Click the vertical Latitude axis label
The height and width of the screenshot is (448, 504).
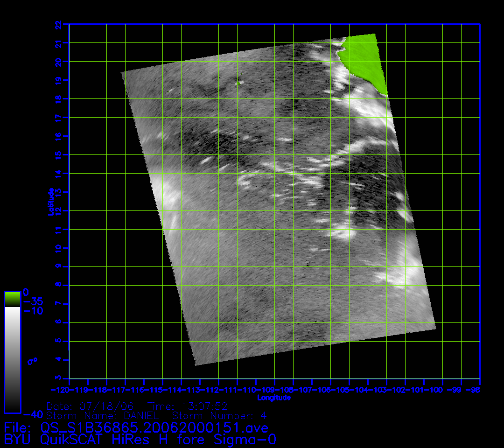coord(51,201)
